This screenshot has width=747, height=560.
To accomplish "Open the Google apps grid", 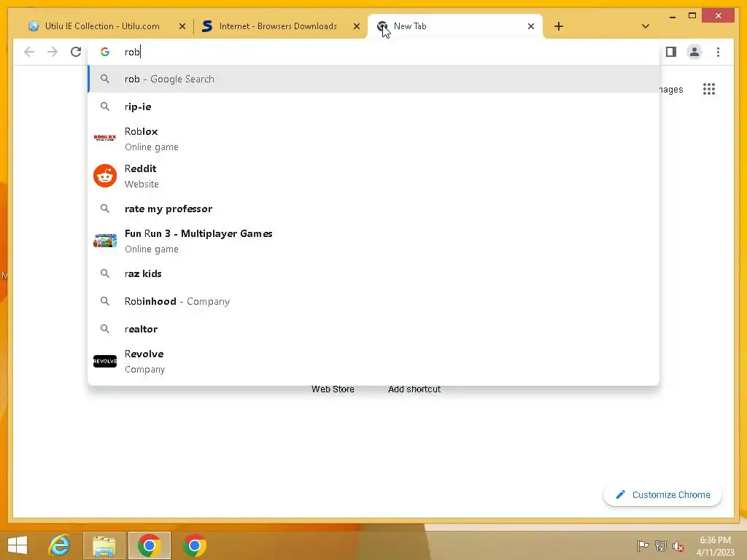I will pyautogui.click(x=709, y=89).
